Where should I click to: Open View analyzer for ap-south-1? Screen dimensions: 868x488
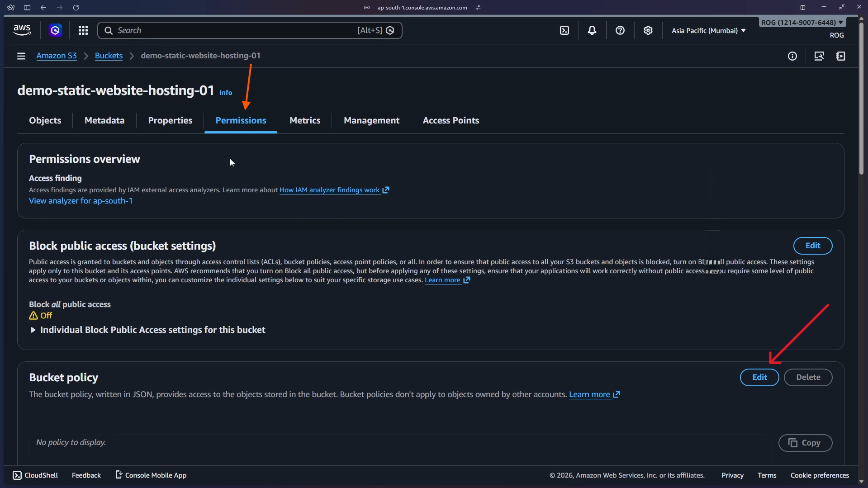tap(81, 201)
